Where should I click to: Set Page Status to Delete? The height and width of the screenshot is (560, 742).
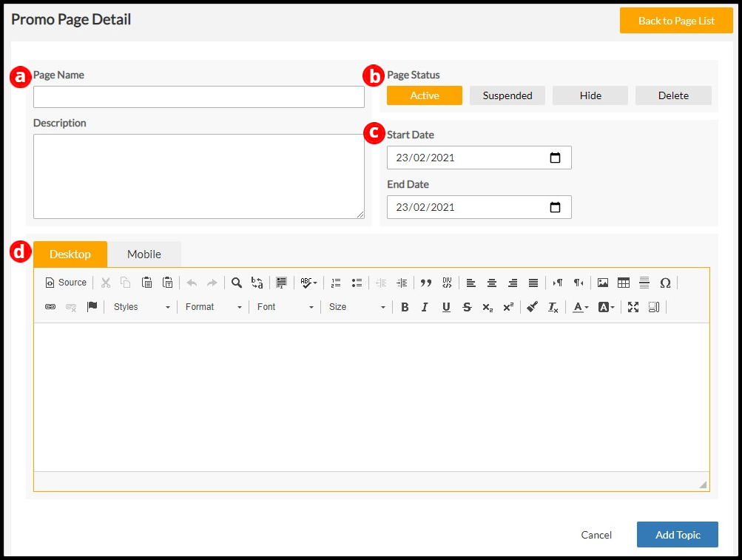click(x=673, y=95)
